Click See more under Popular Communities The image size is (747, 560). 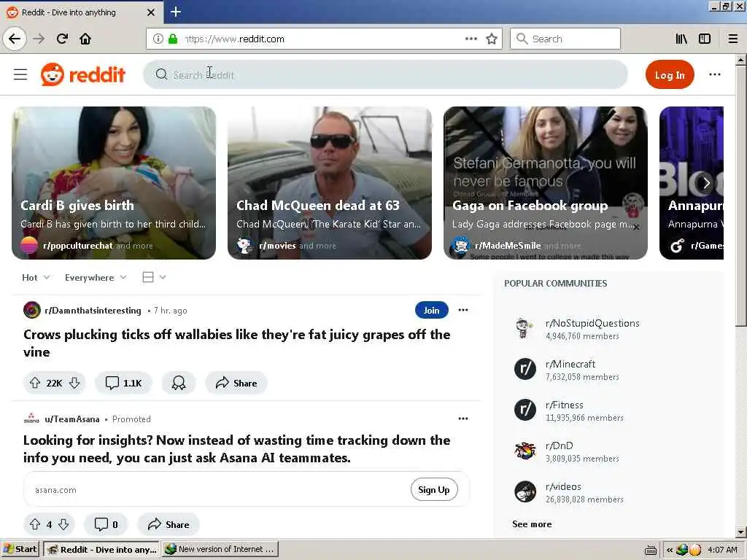pyautogui.click(x=532, y=524)
